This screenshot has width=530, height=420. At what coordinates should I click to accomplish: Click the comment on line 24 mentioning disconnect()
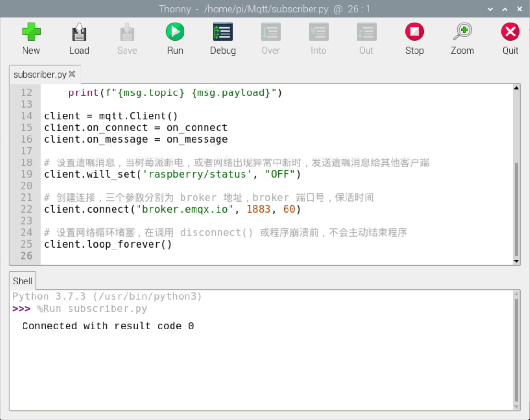coord(225,232)
